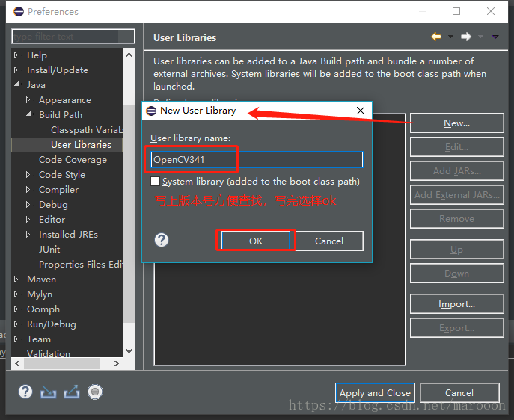Screen dimensions: 514x420
Task: Click the forward navigation arrow icon
Action: (466, 37)
